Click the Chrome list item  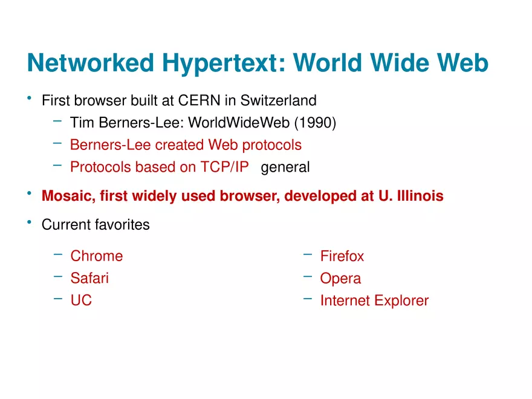point(96,256)
